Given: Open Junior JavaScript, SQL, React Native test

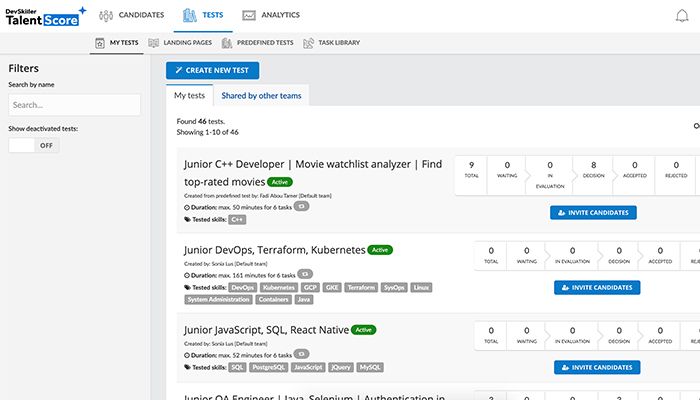Looking at the screenshot, I should [267, 329].
